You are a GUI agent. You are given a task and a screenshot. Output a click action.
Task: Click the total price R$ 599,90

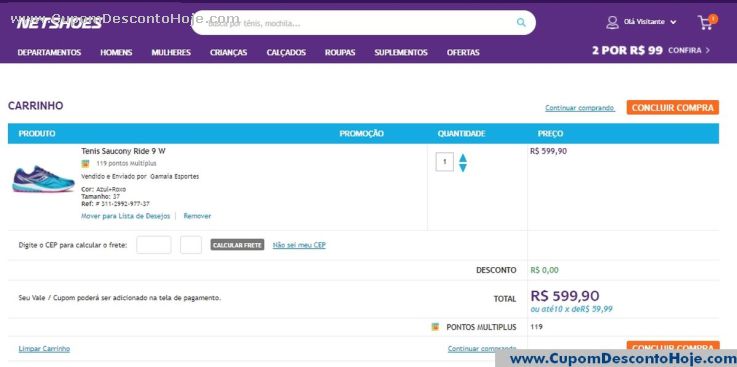coord(565,296)
